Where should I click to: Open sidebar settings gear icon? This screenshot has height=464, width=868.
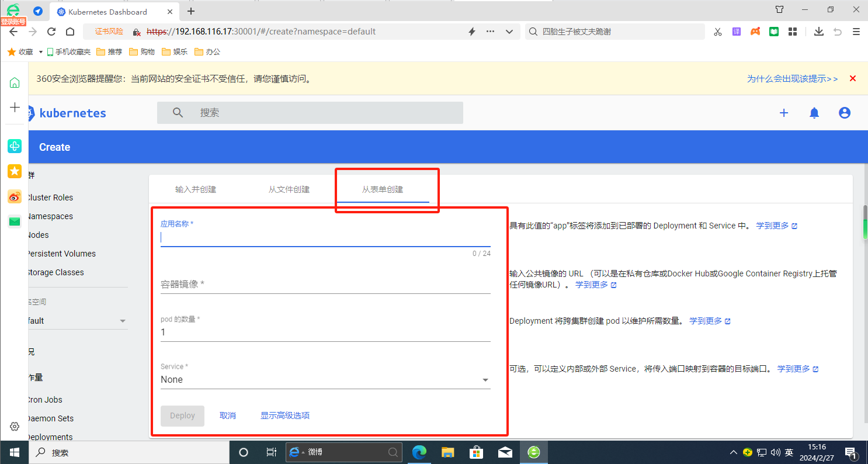click(x=15, y=427)
